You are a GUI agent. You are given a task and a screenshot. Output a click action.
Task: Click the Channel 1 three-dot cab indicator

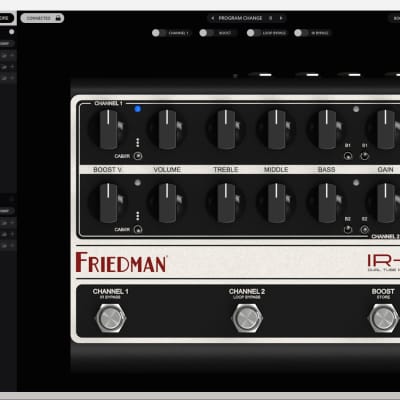tap(137, 142)
